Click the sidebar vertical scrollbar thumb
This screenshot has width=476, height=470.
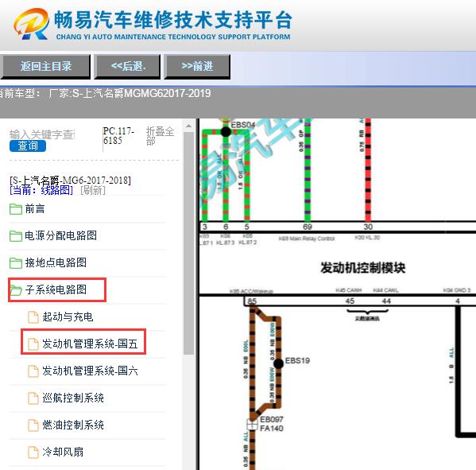click(x=188, y=243)
